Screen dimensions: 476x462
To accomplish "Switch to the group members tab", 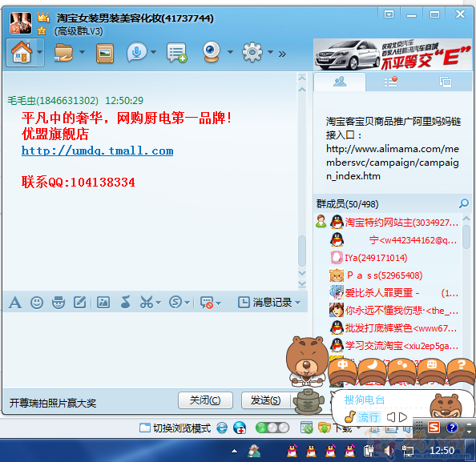I will point(340,82).
